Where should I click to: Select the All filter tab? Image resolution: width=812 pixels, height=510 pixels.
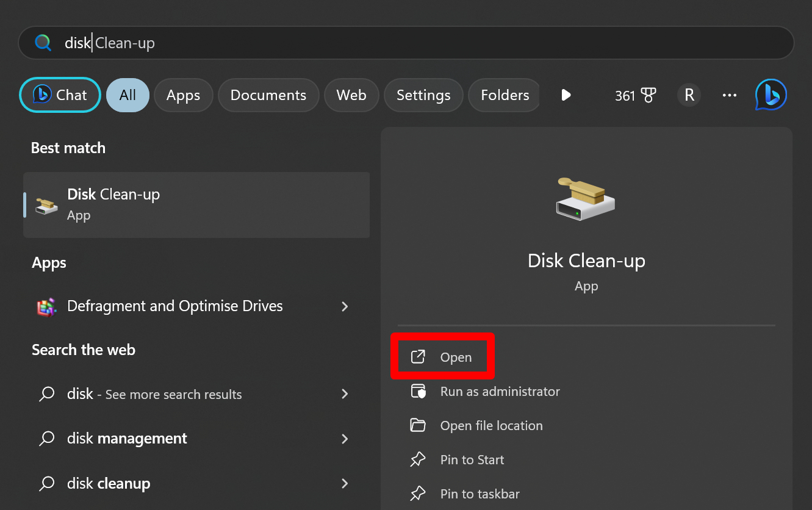128,95
